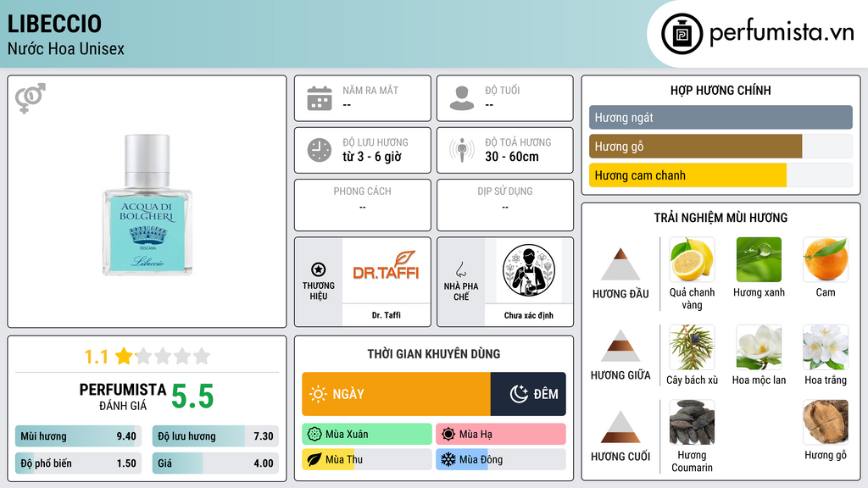Click the Hương cuối pyramid icon
This screenshot has height=488, width=868.
[x=620, y=427]
